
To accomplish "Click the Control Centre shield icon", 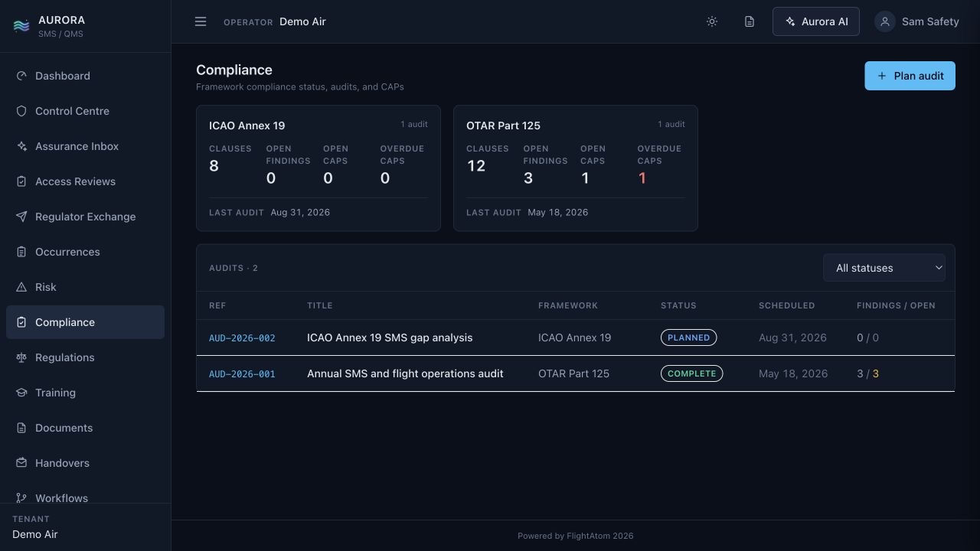I will 21,111.
